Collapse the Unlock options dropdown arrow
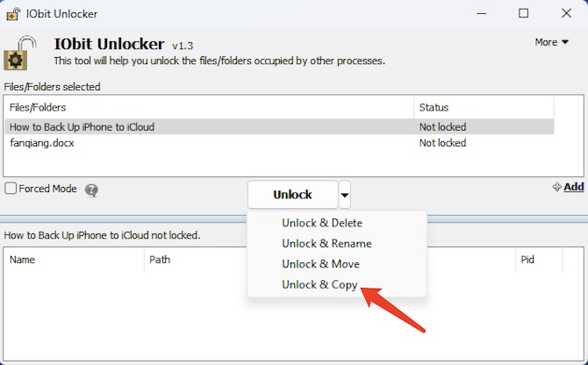This screenshot has width=588, height=365. click(x=345, y=195)
